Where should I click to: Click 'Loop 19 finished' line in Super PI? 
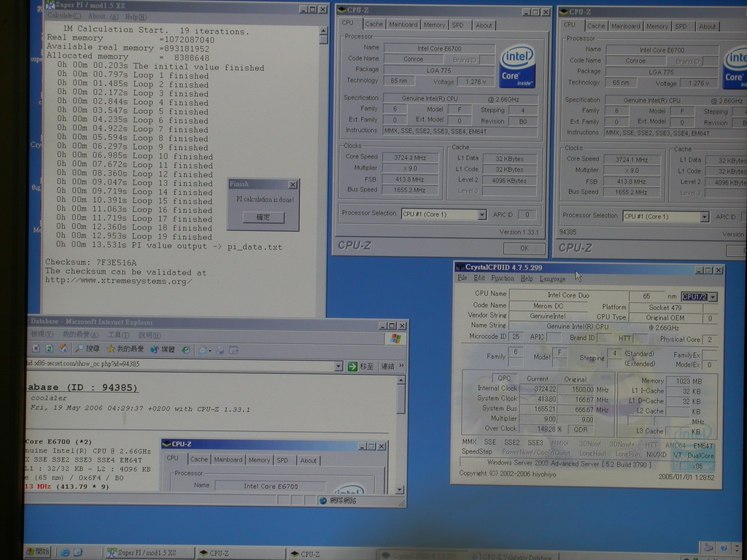[x=134, y=237]
